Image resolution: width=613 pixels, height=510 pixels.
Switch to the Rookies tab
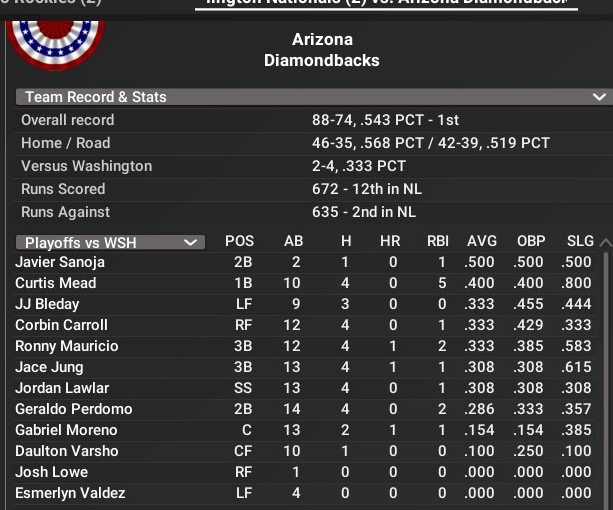[50, 4]
